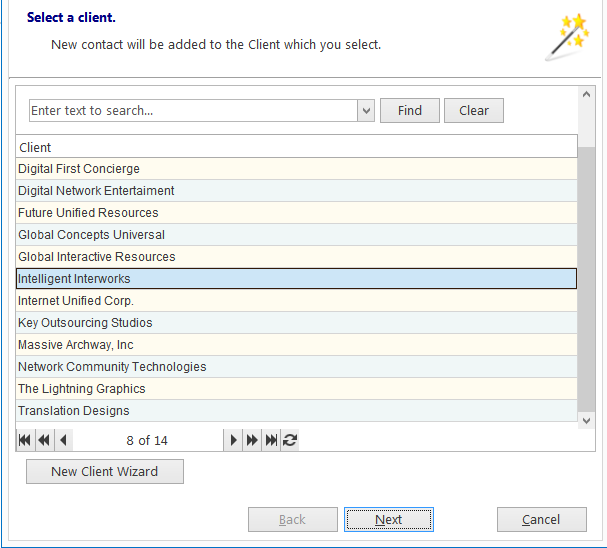Cancel the contact wizard
The width and height of the screenshot is (607, 548).
click(542, 519)
